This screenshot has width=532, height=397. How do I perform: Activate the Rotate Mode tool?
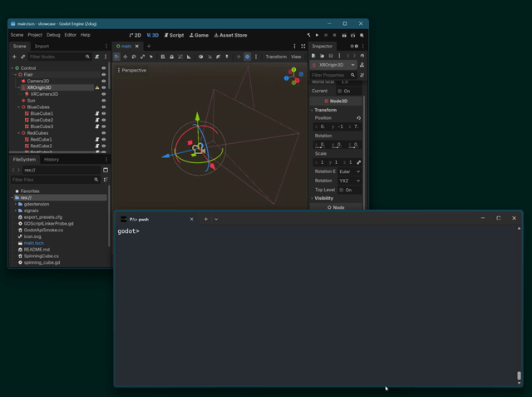[134, 57]
